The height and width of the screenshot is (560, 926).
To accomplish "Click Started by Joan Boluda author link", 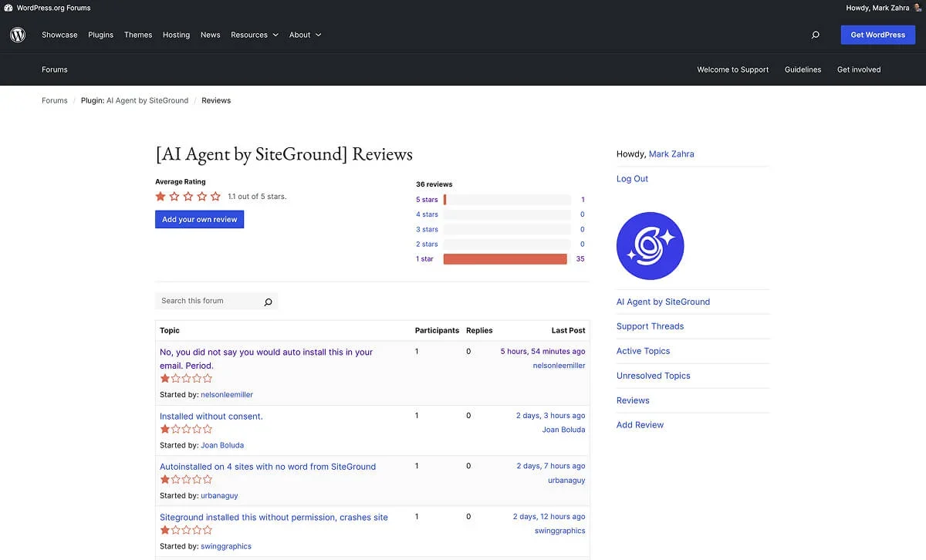I will pyautogui.click(x=222, y=446).
